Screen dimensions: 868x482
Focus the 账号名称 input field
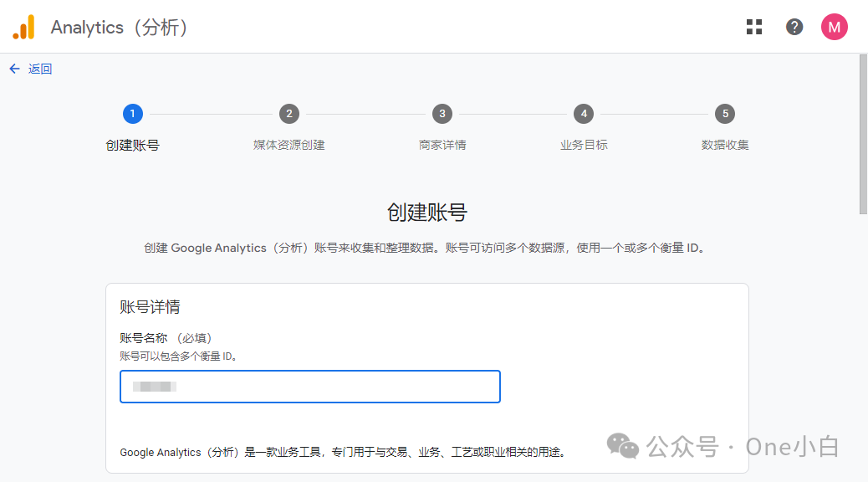click(x=310, y=387)
